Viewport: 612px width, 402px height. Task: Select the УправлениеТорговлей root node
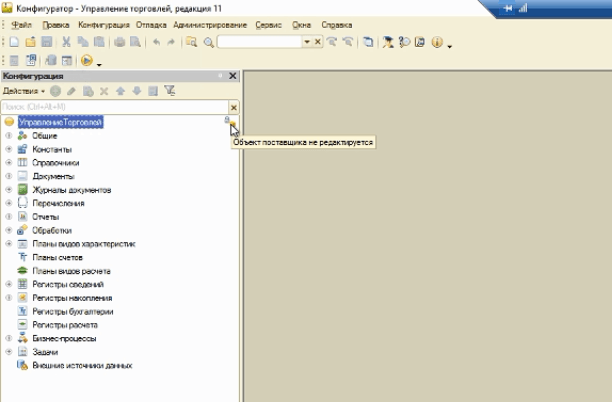point(60,122)
